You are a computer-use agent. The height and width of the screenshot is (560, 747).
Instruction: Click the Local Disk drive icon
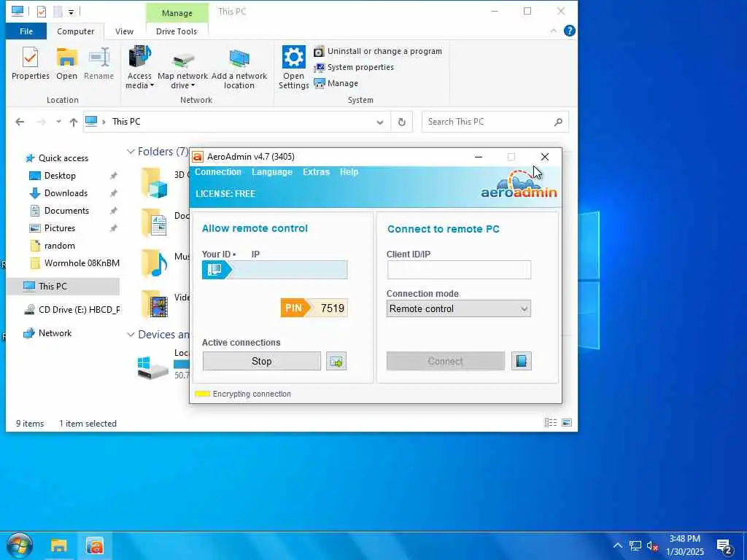152,367
